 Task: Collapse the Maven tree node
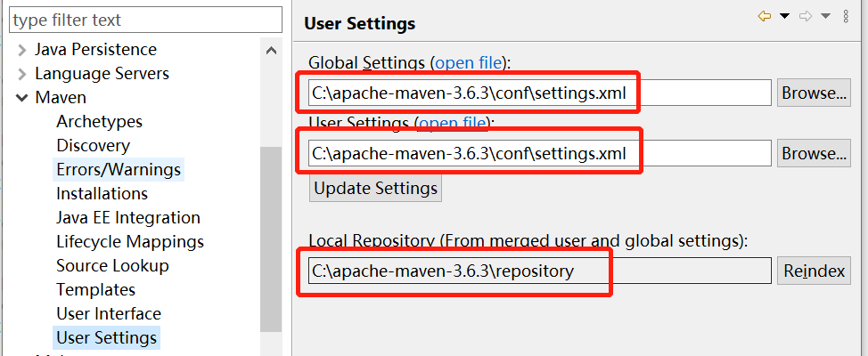pos(22,98)
